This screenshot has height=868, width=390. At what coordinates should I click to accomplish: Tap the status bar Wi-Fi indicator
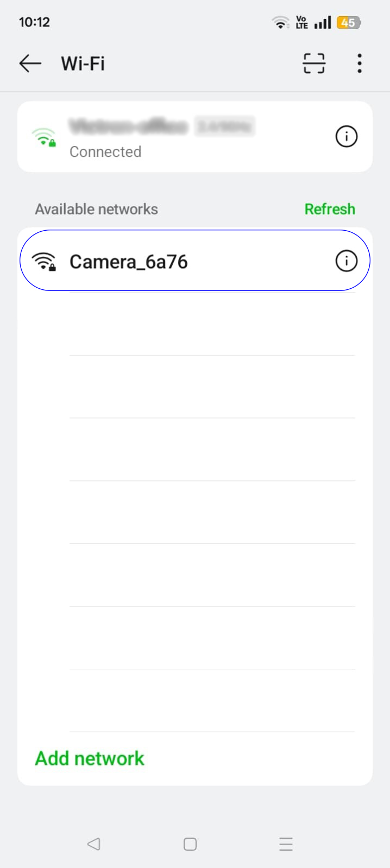(x=280, y=23)
